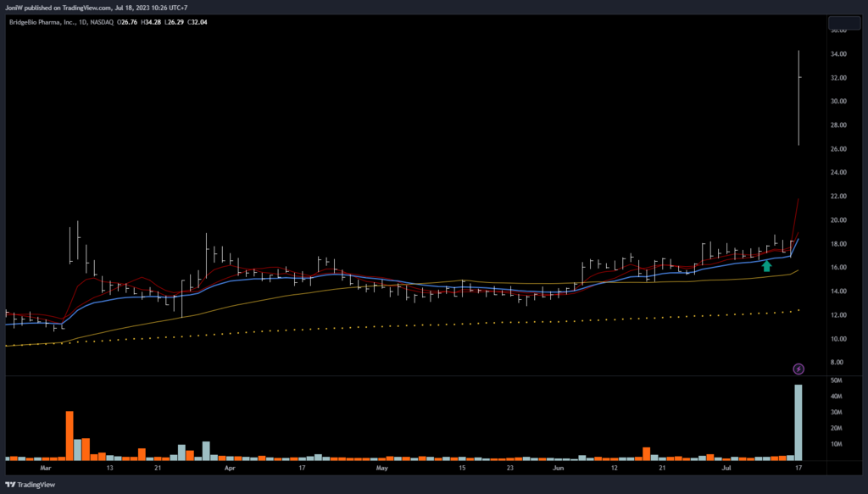Click the green up arrow marker
Image resolution: width=868 pixels, height=494 pixels.
(766, 266)
